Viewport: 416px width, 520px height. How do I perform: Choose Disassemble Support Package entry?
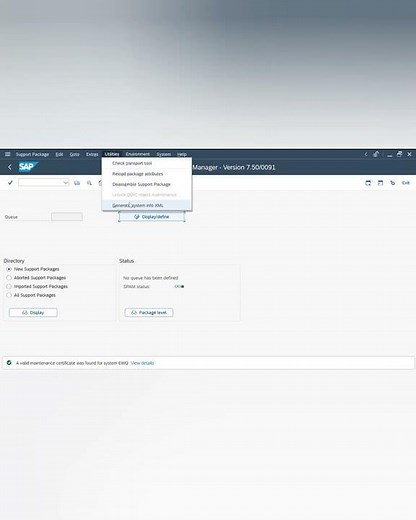coord(147,184)
